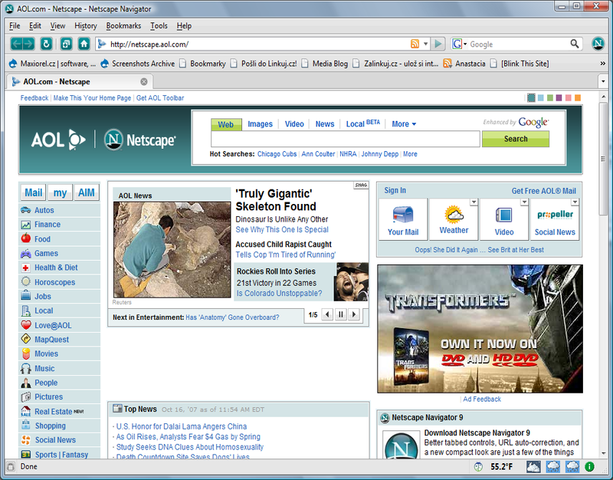Select the Mail tab
Screen dimensions: 613x480
tap(33, 192)
